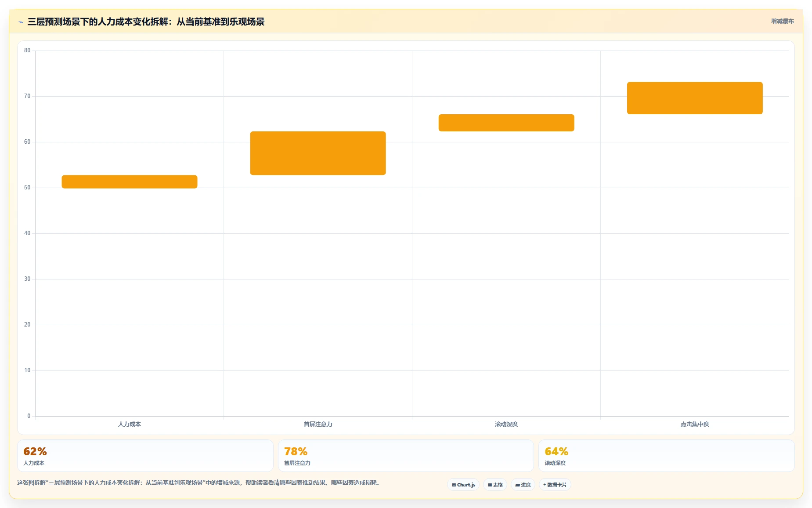Image resolution: width=812 pixels, height=508 pixels.
Task: Open the 64% 滚动深度 data card
Action: 667,456
